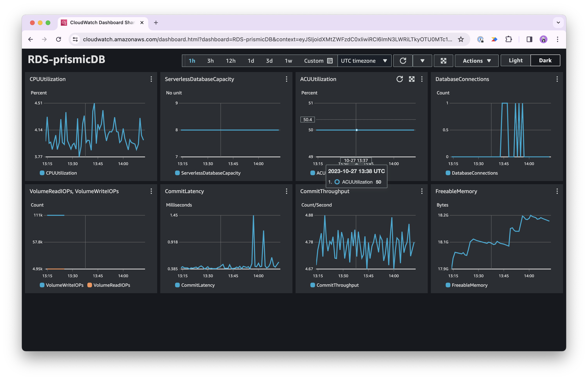Switch dashboard to Light theme
This screenshot has height=380, width=588.
pyautogui.click(x=515, y=61)
